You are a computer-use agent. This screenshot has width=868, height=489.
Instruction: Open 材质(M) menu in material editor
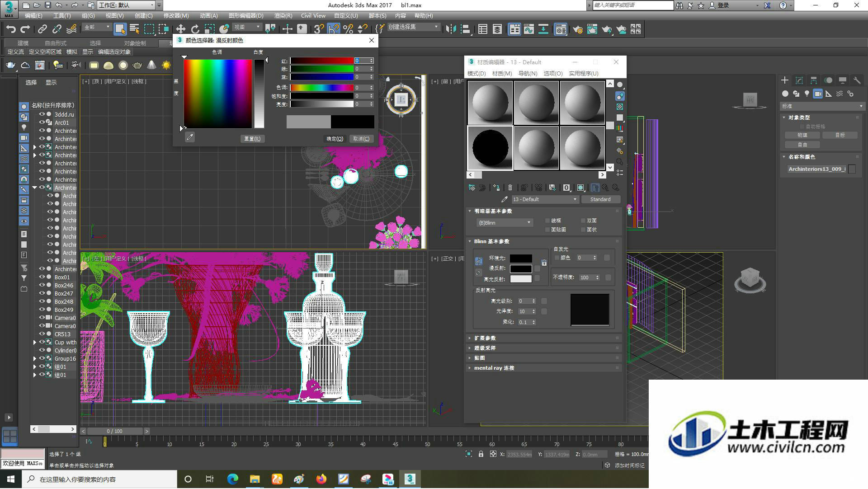[x=502, y=74]
